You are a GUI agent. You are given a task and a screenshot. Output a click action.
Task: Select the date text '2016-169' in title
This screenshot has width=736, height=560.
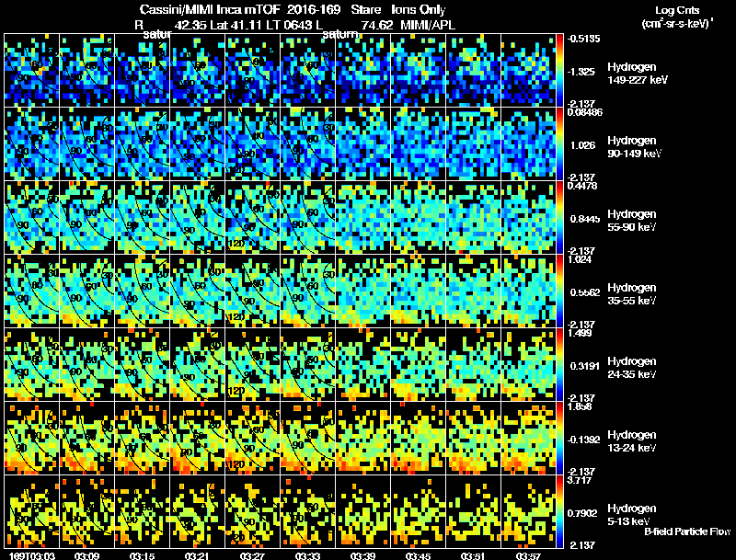(314, 9)
